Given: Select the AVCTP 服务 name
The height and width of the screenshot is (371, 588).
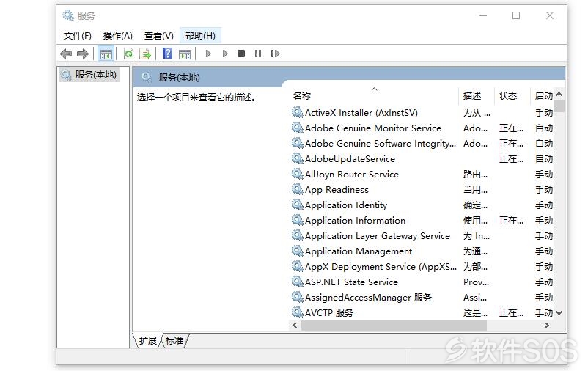Looking at the screenshot, I should pos(329,313).
